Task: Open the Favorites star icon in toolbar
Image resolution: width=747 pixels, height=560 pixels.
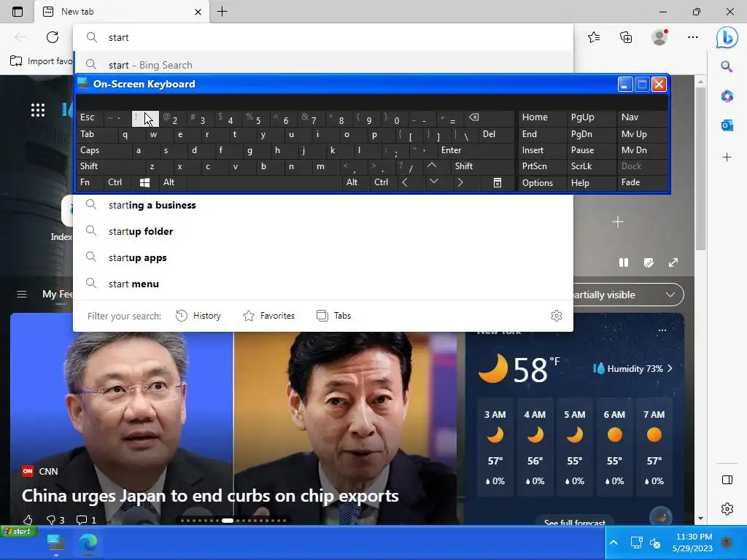Action: pyautogui.click(x=594, y=37)
